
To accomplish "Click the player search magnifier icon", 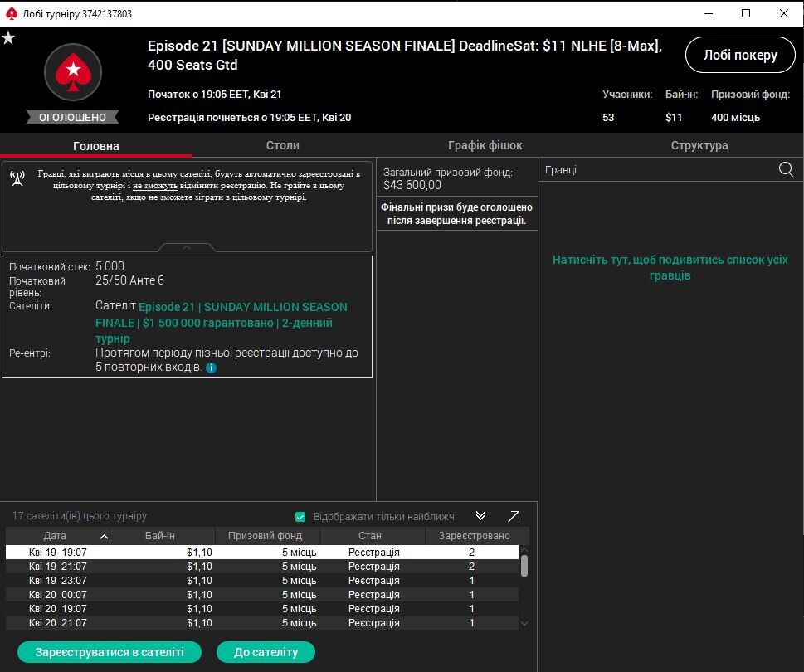I will coord(786,169).
